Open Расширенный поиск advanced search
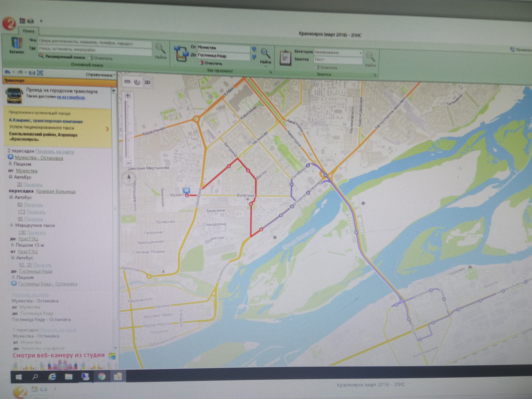The height and width of the screenshot is (399, 532). point(62,57)
